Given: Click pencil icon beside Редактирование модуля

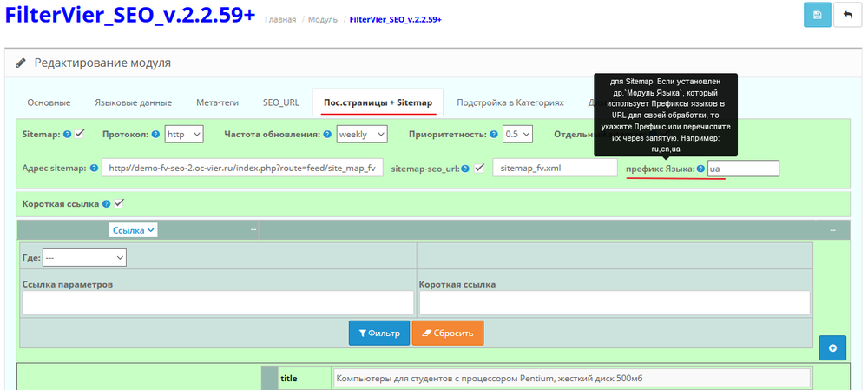Looking at the screenshot, I should click(21, 63).
